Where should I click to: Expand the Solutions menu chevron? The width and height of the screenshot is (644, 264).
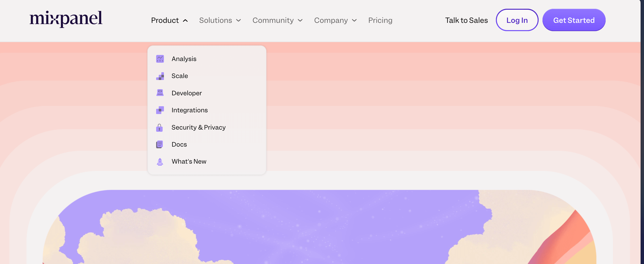(238, 20)
